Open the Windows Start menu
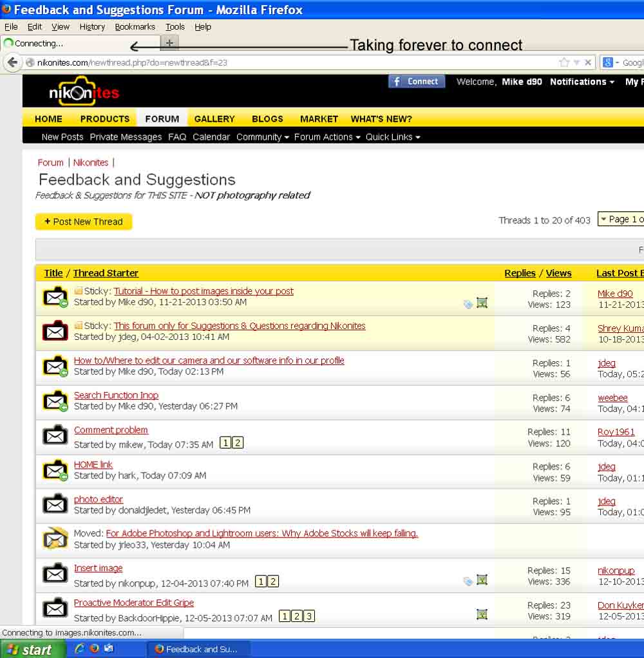 coord(31,649)
